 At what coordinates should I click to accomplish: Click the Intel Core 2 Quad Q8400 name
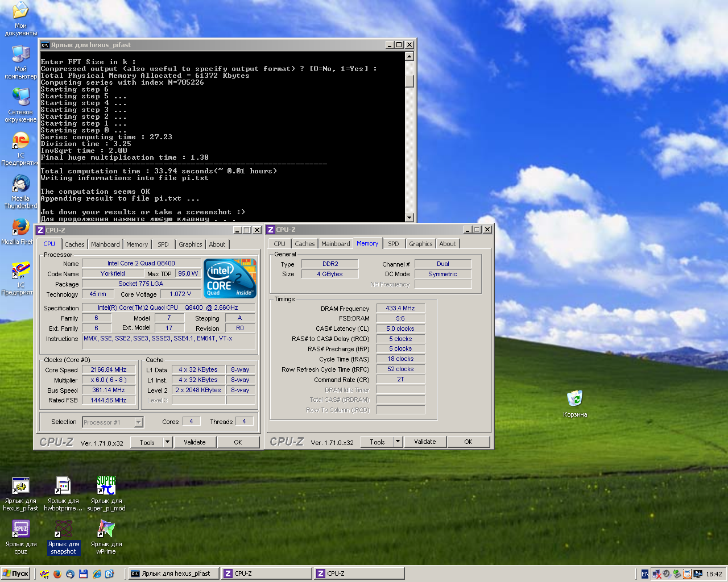tap(141, 263)
